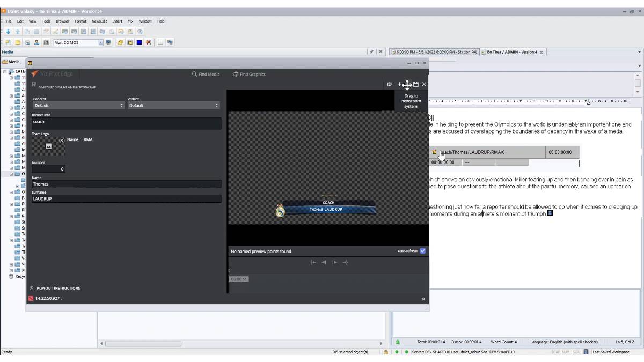Open the Mix menu
Image resolution: width=644 pixels, height=362 pixels.
(130, 21)
